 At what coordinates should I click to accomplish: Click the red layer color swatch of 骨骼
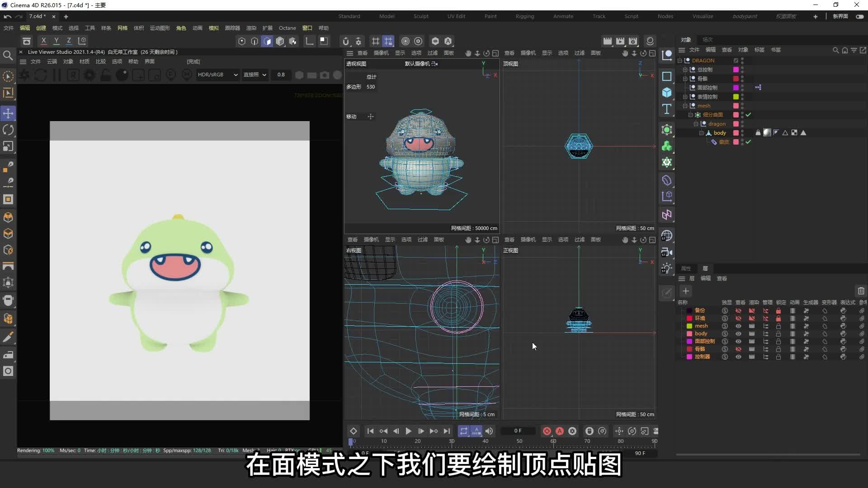[x=736, y=79]
